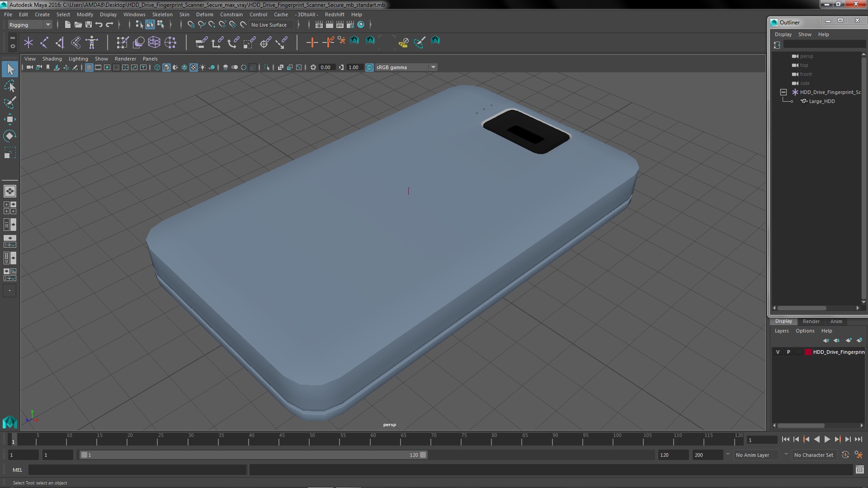Viewport: 868px width, 488px height.
Task: Create new layer from selected icon
Action: 859,340
